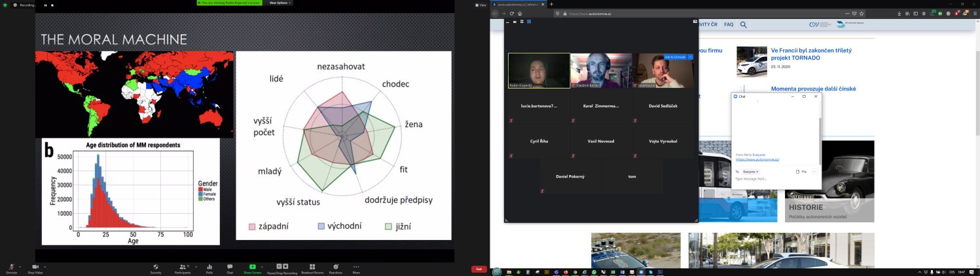Open Breakout Rooms
This screenshot has height=276, width=980.
pyautogui.click(x=312, y=266)
